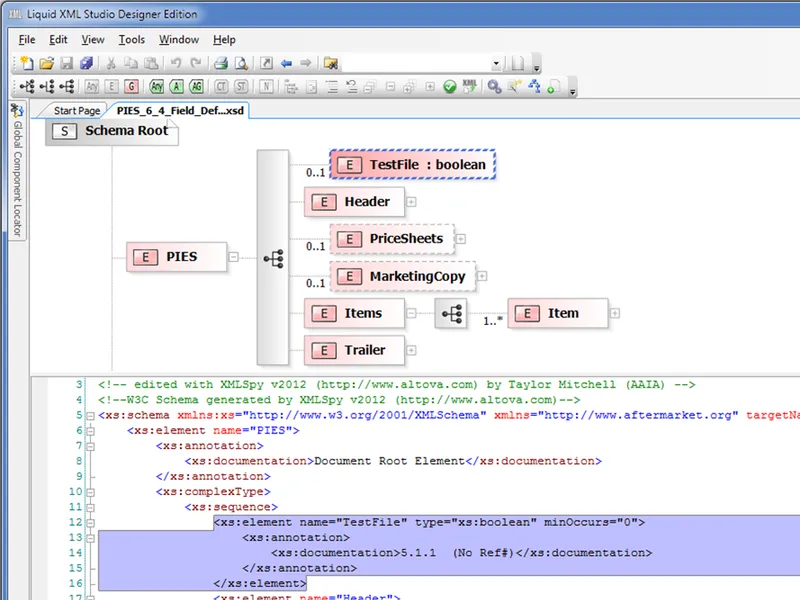Run schema validation with green check icon
This screenshot has height=600, width=800.
click(x=449, y=86)
